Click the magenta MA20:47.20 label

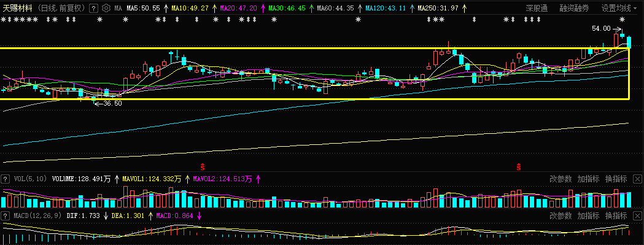(x=239, y=8)
